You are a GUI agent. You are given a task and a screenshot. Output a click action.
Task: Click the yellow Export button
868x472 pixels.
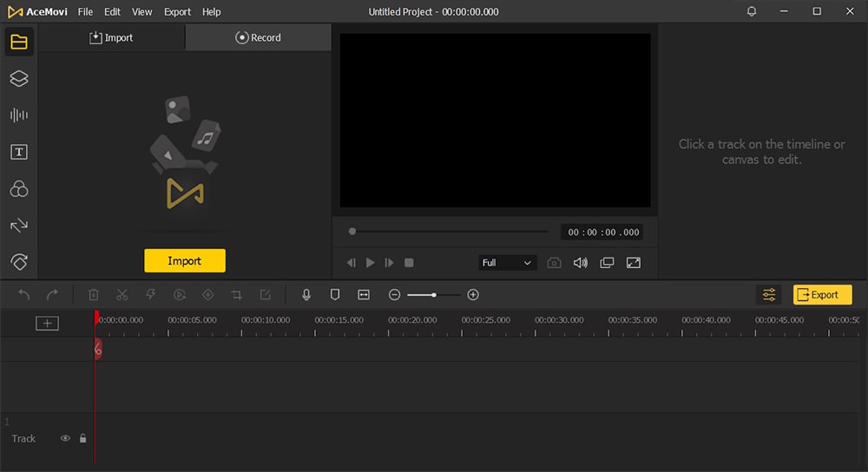coord(822,295)
